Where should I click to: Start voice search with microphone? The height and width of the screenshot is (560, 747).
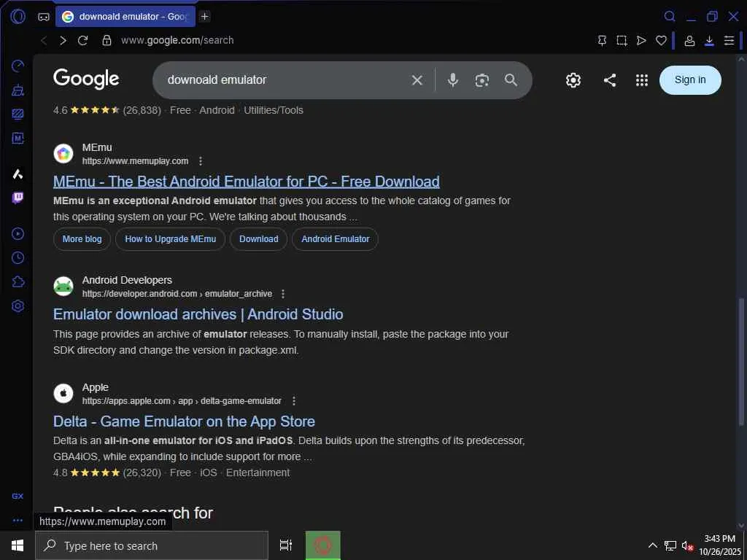(x=452, y=80)
